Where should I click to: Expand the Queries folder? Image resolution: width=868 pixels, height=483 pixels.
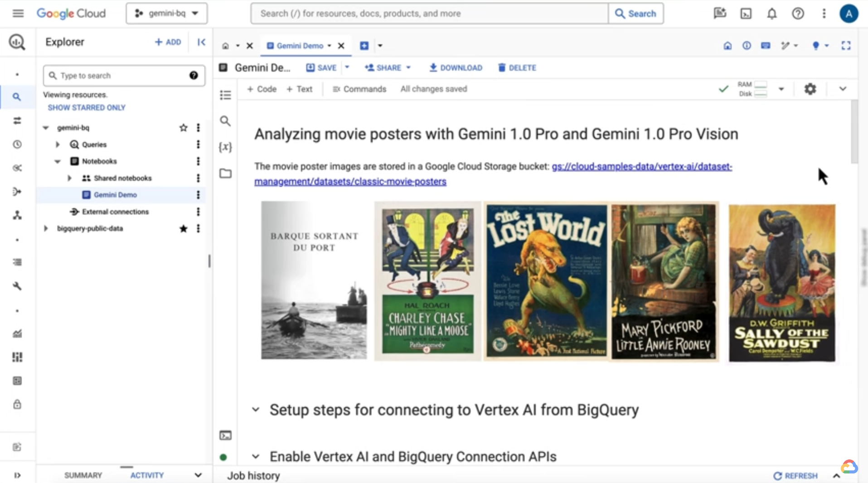coord(58,145)
